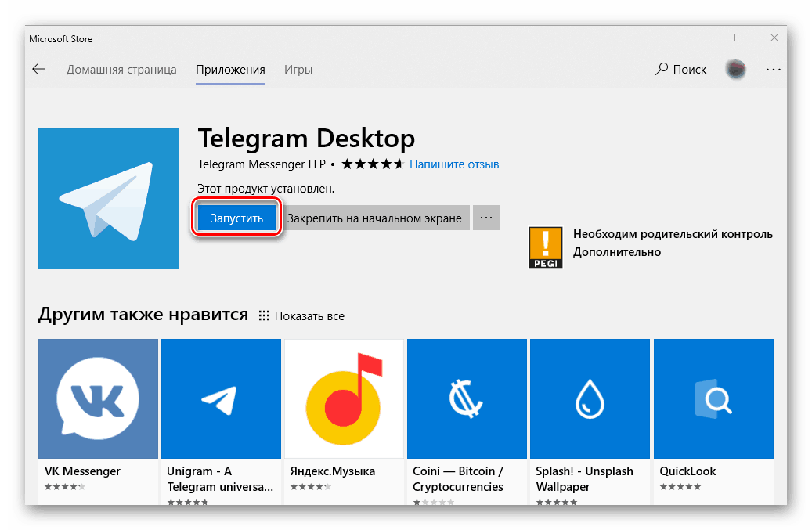Open the Unigram paper plane tile

tap(221, 398)
